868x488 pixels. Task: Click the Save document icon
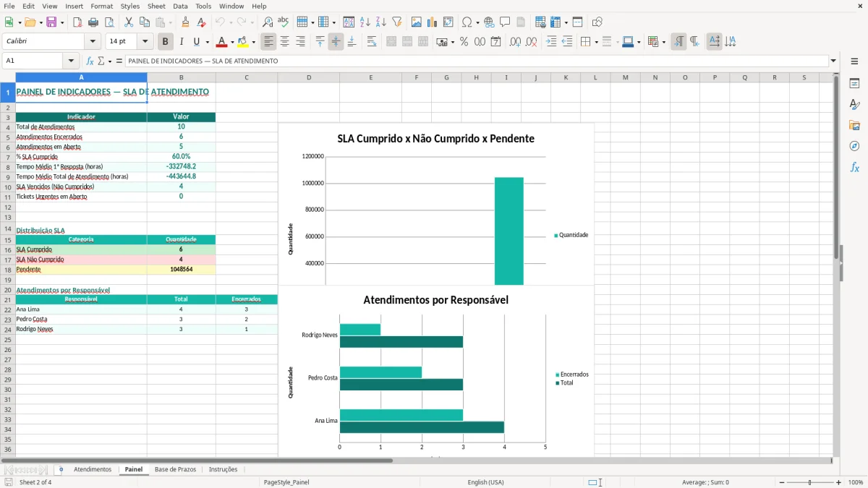click(x=51, y=22)
